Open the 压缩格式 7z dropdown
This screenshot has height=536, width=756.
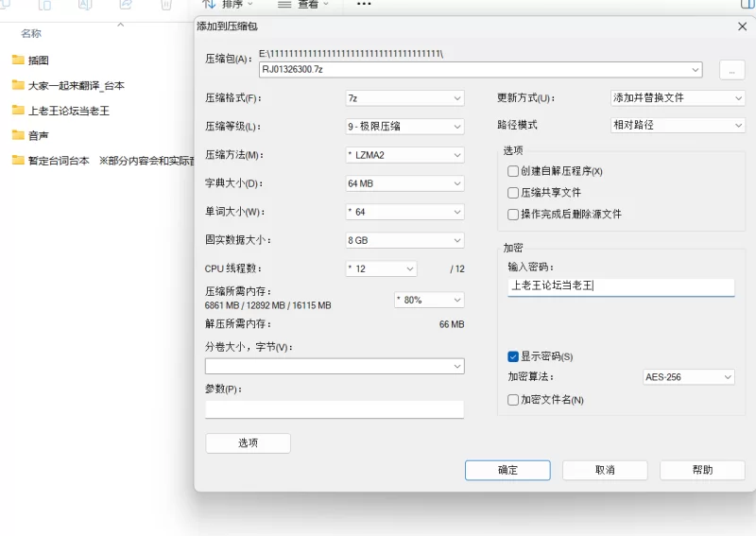tap(404, 98)
